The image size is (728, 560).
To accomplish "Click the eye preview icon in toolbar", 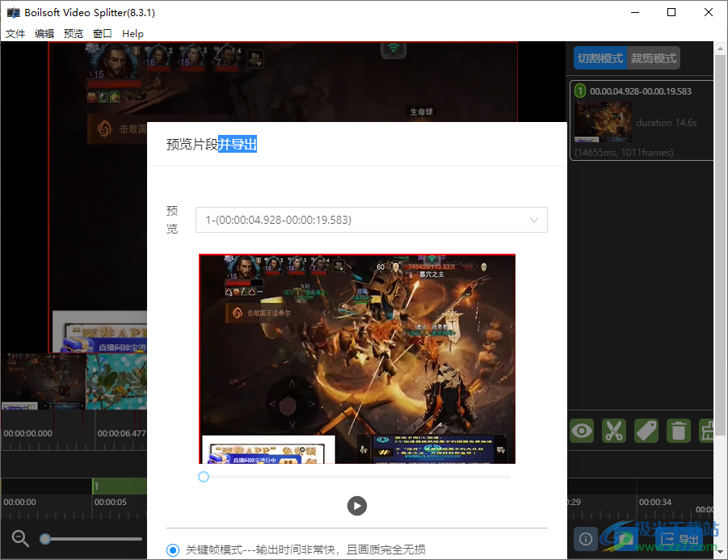I will (582, 431).
